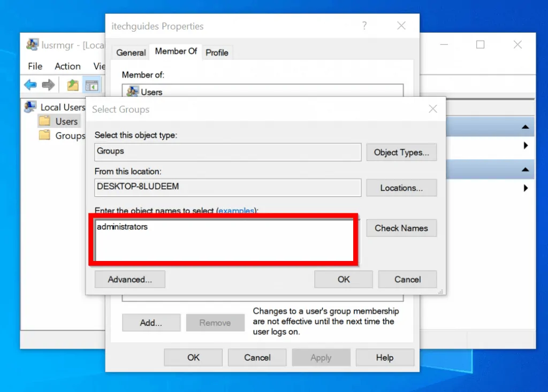Click the Check Names button
Screen dimensions: 548x392
pyautogui.click(x=401, y=228)
